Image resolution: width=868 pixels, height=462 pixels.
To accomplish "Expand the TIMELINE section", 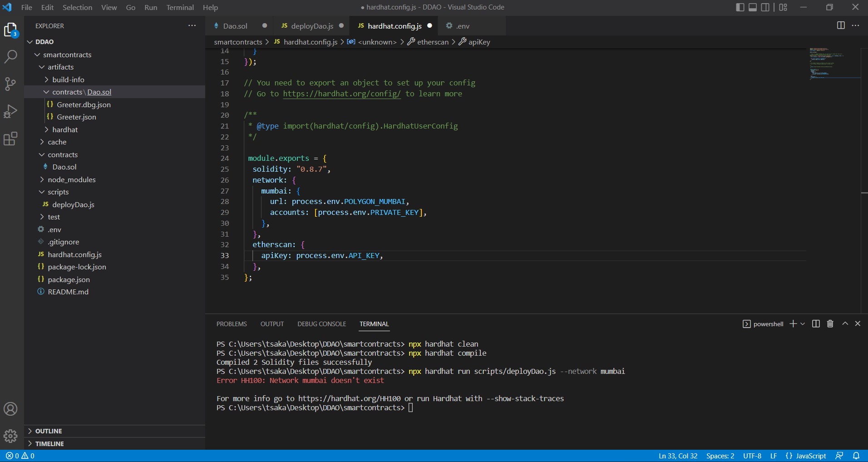I will [x=114, y=443].
